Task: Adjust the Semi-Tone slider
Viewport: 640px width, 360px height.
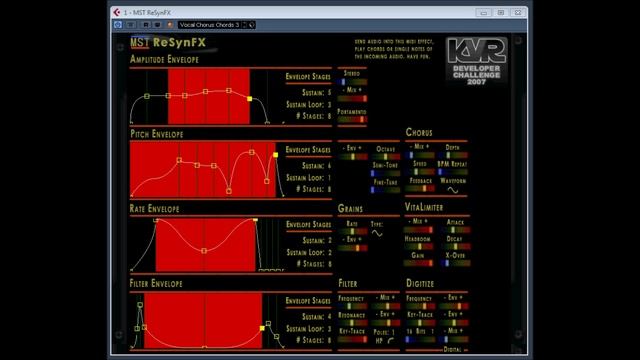Action: 386,173
